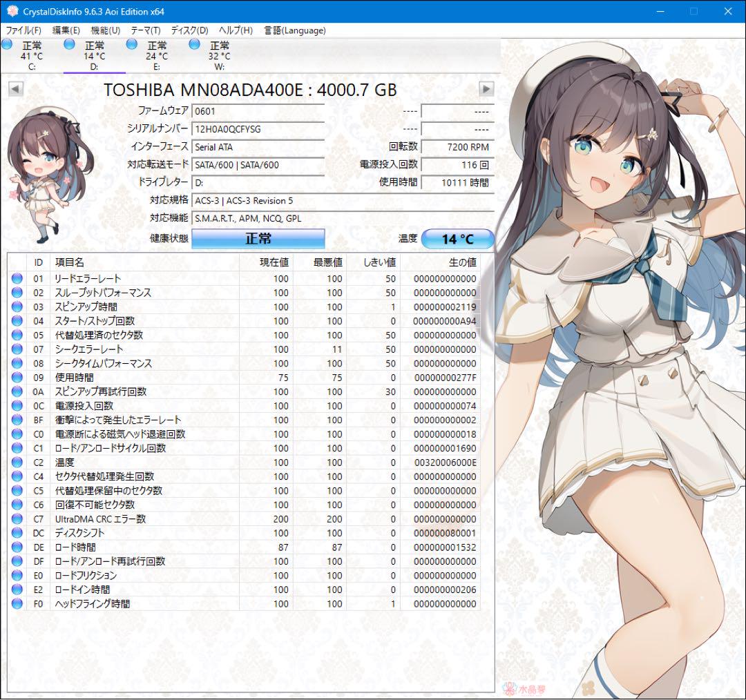The image size is (746, 700).
Task: Select drive E: at 24 °C
Action: point(157,56)
